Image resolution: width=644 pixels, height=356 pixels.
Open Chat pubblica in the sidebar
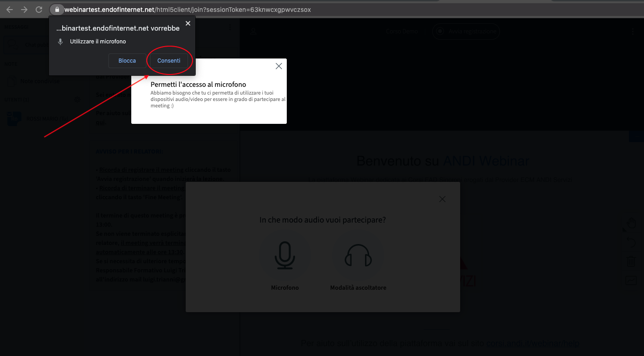(26, 45)
